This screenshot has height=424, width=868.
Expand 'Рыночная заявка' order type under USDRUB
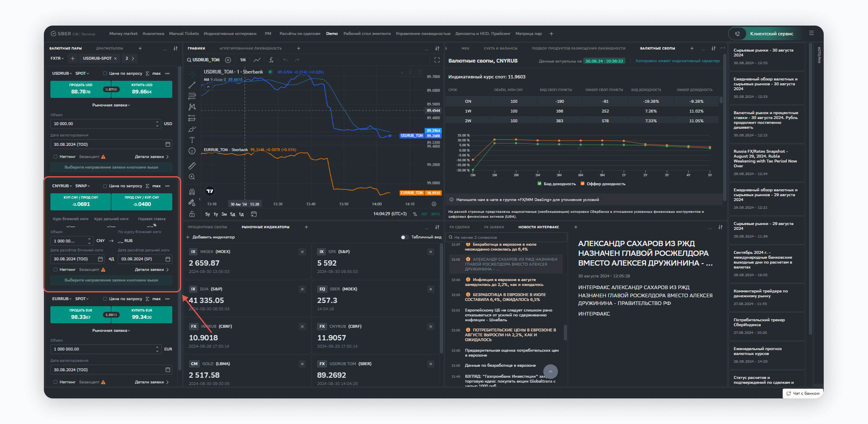[x=111, y=105]
